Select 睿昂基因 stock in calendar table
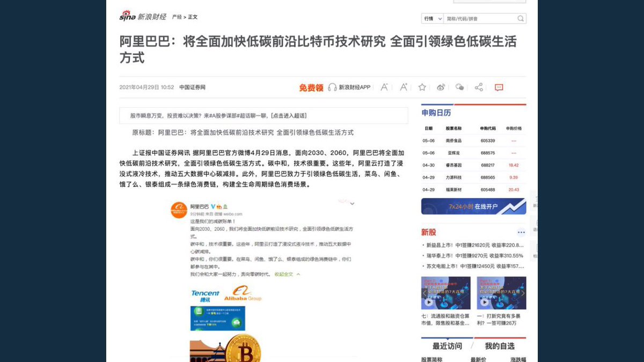 pos(453,165)
